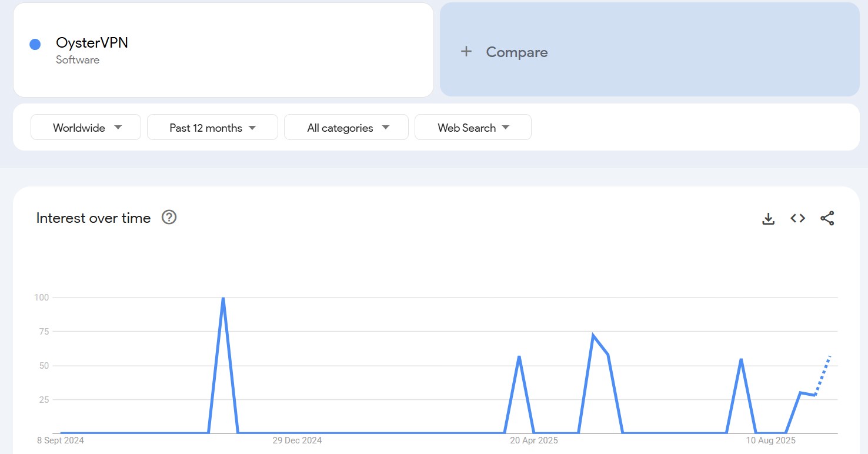Click the blue dot beside OysterVPN

coord(35,44)
